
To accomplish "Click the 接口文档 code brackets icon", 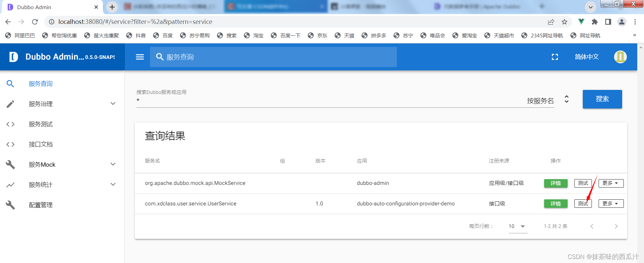I will [x=10, y=144].
